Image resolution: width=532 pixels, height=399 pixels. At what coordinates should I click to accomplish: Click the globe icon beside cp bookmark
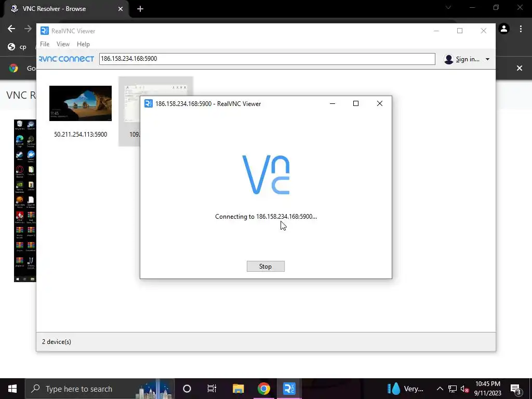11,47
